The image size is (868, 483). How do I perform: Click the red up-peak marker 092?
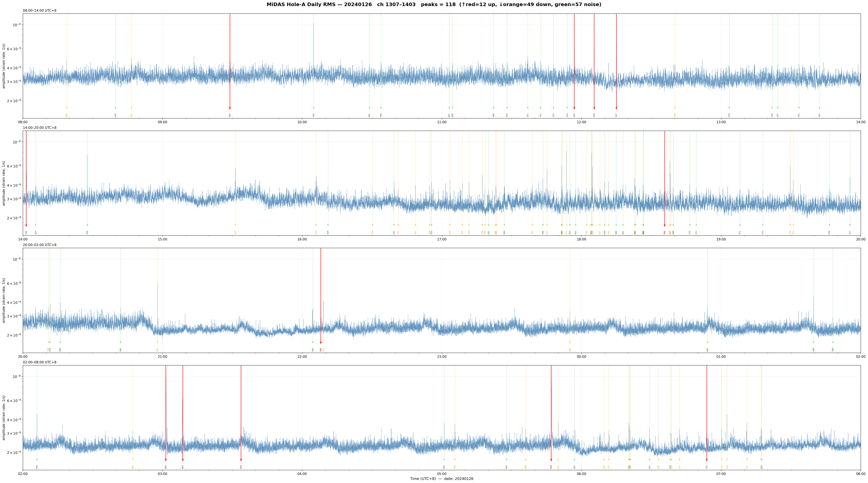(166, 459)
